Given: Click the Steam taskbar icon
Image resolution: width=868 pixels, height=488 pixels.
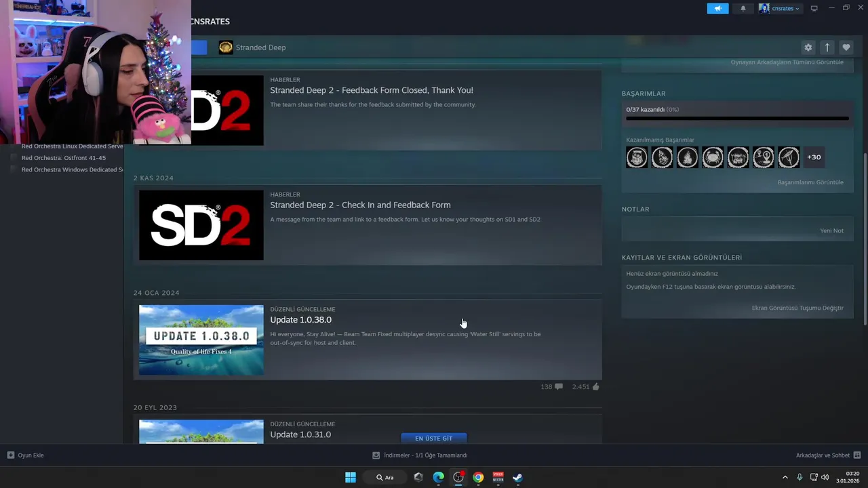Looking at the screenshot, I should (x=517, y=477).
